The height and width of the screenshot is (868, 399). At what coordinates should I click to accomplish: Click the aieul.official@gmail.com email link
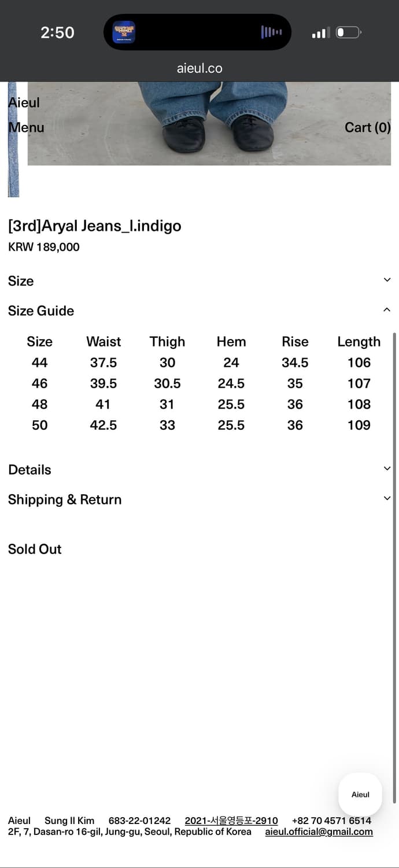[319, 832]
